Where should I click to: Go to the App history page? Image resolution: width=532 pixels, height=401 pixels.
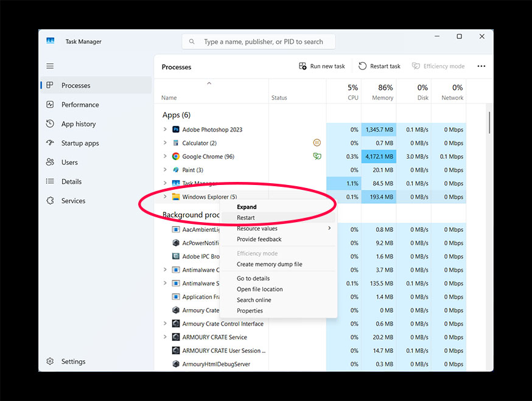point(96,124)
